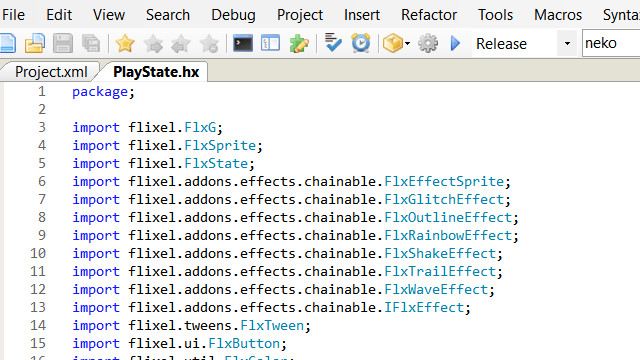Click FlxGlitchEffect on line 7
The width and height of the screenshot is (640, 360).
(444, 200)
